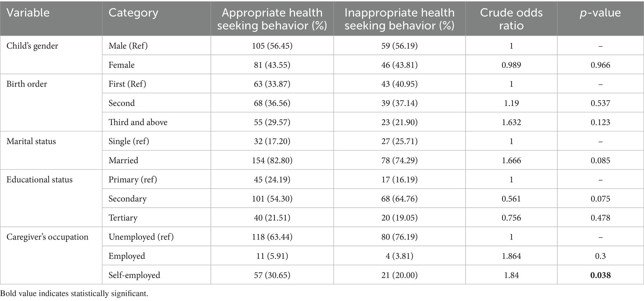Click the 68 (64.76) Secondary cell
The width and height of the screenshot is (644, 301).
pos(400,199)
